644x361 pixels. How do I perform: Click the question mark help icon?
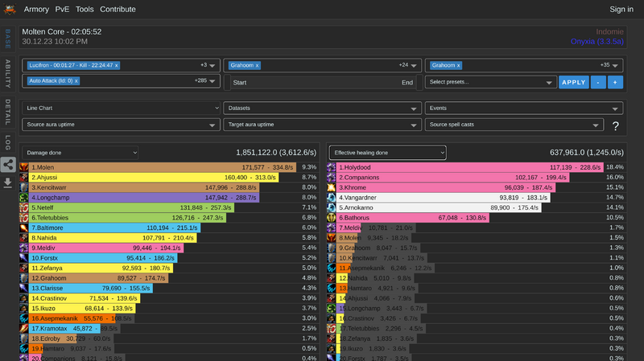click(615, 126)
